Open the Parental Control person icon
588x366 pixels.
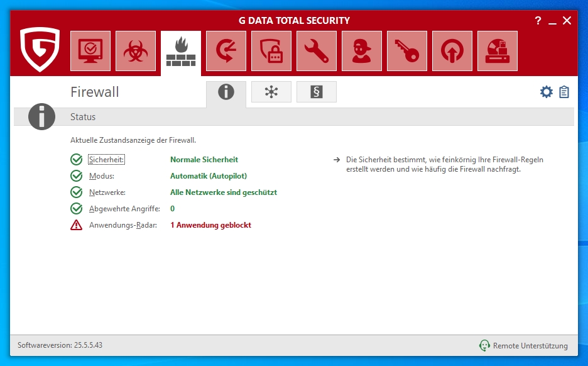tap(362, 51)
